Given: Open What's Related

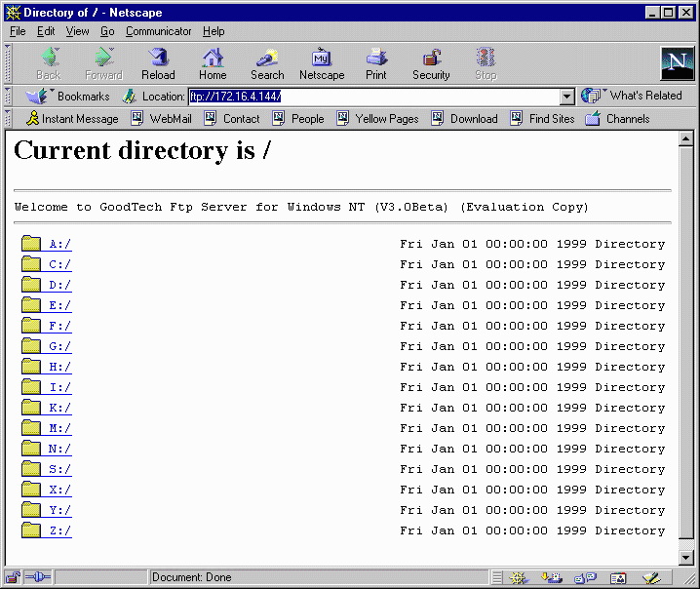Looking at the screenshot, I should click(632, 96).
